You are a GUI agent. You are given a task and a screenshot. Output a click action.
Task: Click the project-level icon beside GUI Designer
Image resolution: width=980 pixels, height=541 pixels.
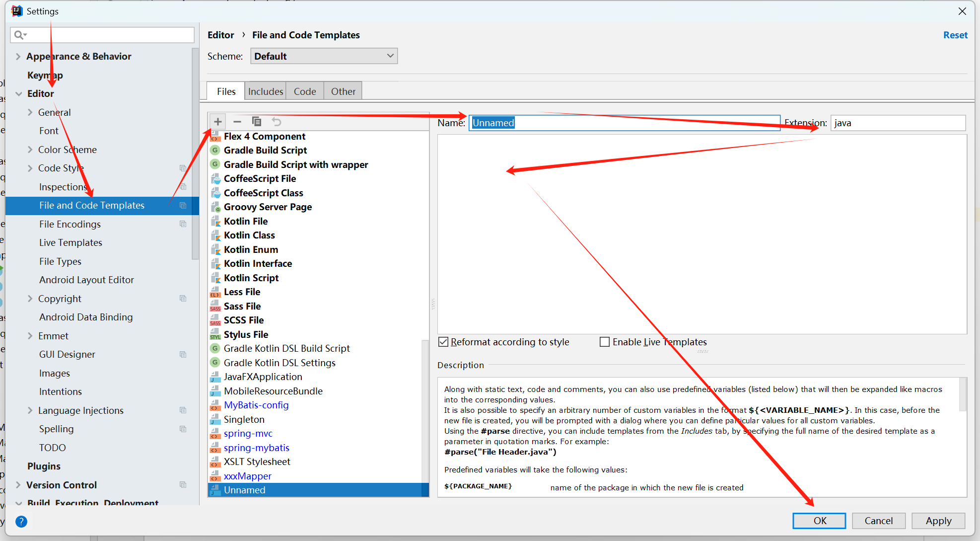coord(183,354)
